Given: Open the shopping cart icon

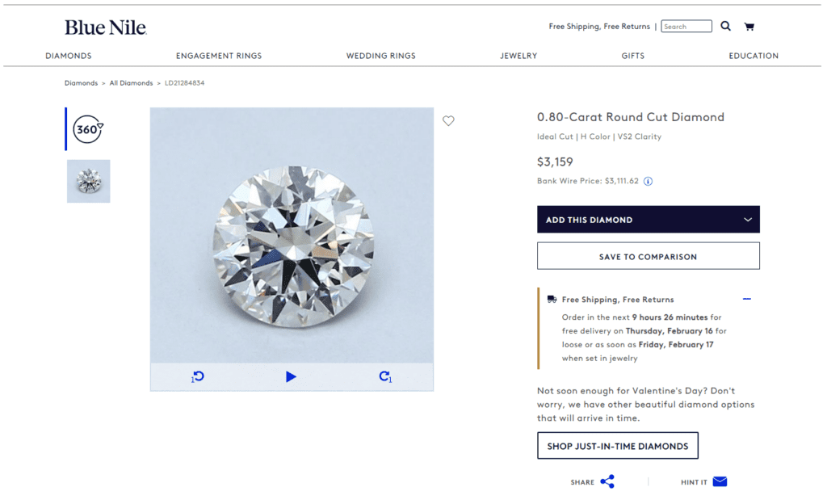Looking at the screenshot, I should pos(749,26).
